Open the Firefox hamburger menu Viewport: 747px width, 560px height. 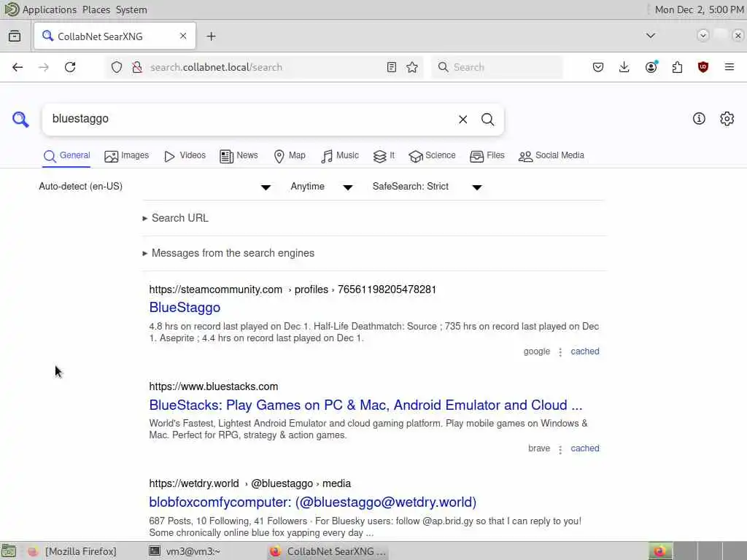point(729,67)
